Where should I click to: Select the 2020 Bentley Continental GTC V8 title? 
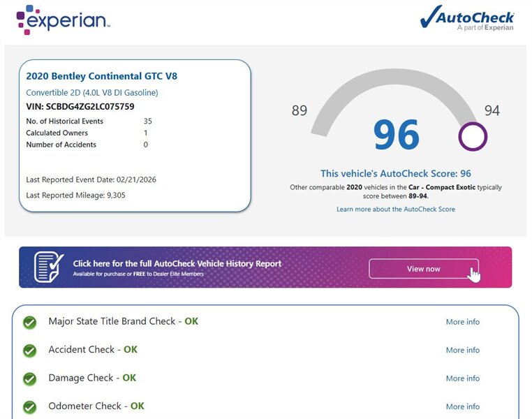[x=101, y=76]
